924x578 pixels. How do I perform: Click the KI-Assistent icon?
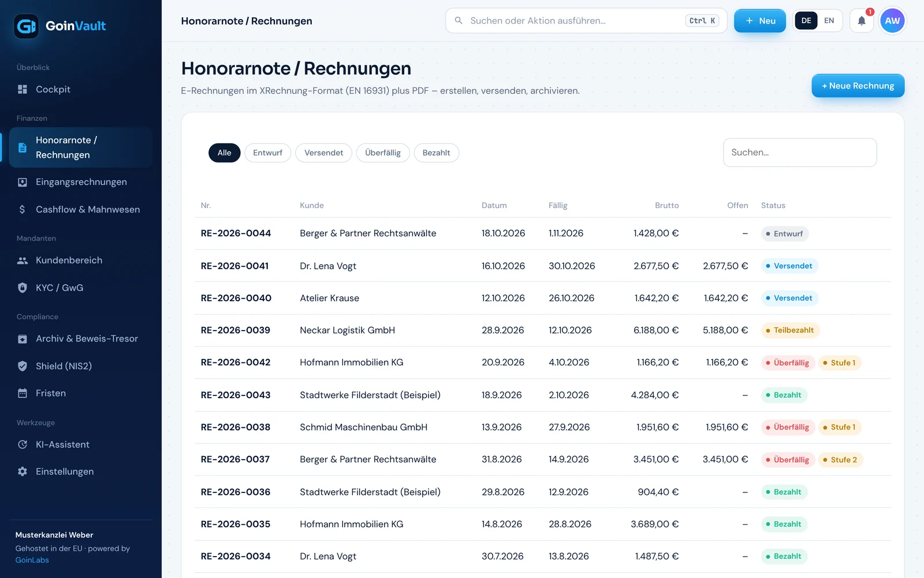[x=23, y=444]
